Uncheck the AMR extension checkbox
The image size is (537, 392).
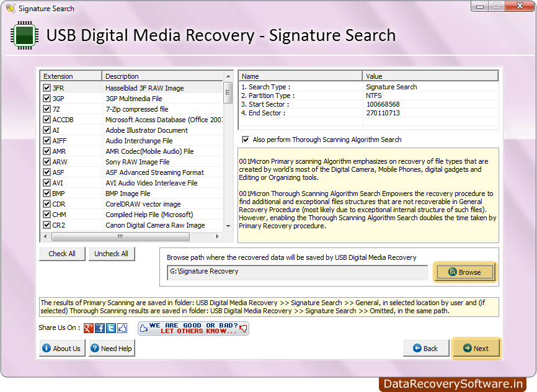click(47, 151)
